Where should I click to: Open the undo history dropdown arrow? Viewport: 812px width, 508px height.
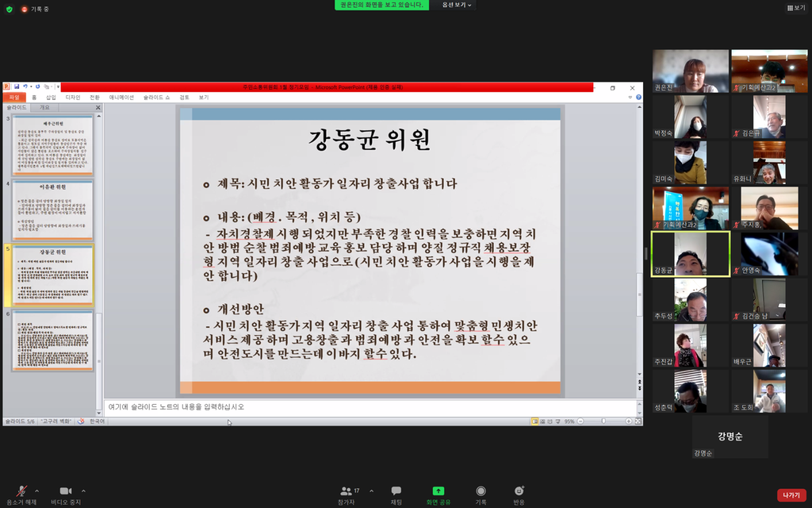tap(31, 87)
